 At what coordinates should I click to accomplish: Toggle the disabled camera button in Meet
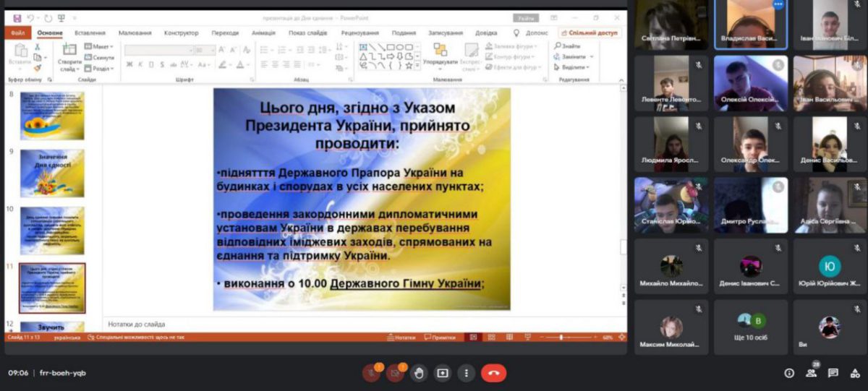point(394,373)
